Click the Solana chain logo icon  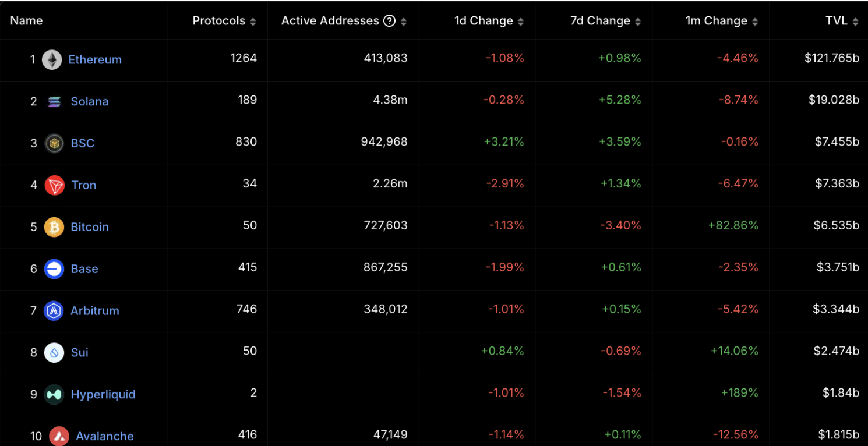(x=54, y=101)
